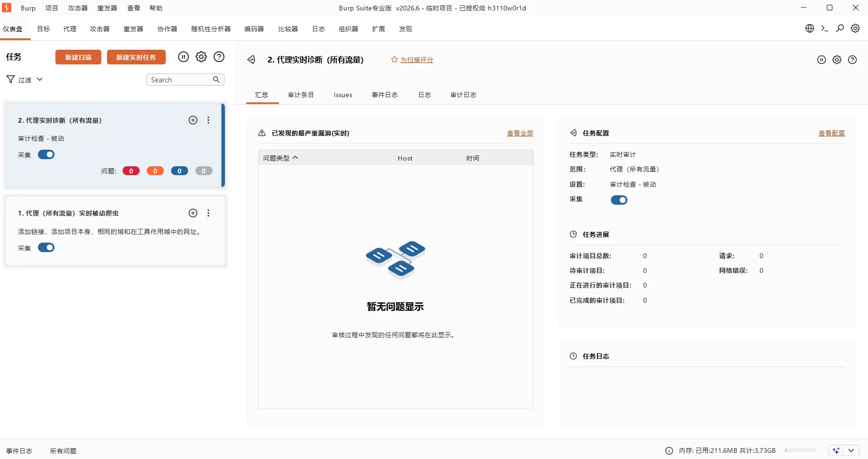Select the task 1 live passive crawl card
Screen dimensions: 868x459
point(115,231)
